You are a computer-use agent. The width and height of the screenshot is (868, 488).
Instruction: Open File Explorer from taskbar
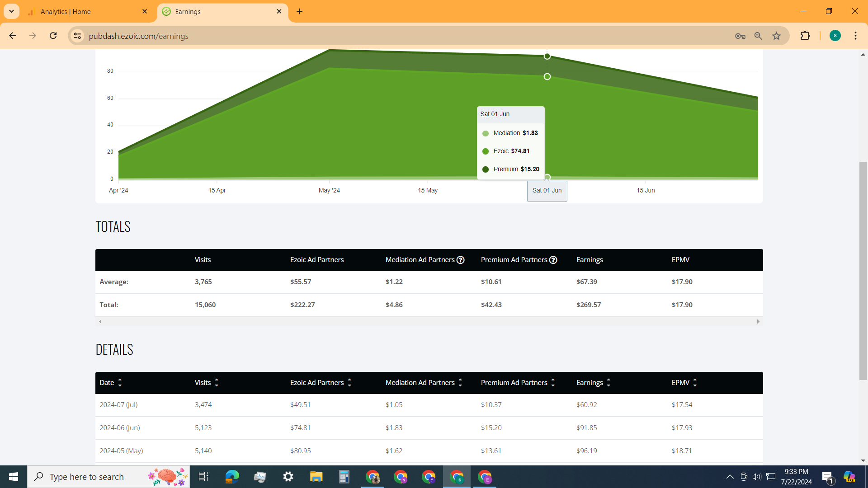316,477
